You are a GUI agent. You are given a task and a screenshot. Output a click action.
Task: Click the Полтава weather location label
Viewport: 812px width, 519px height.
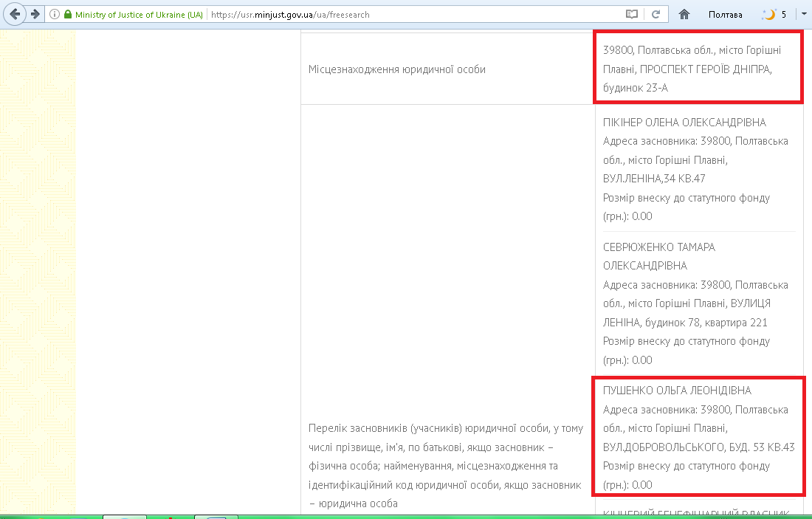(x=725, y=15)
